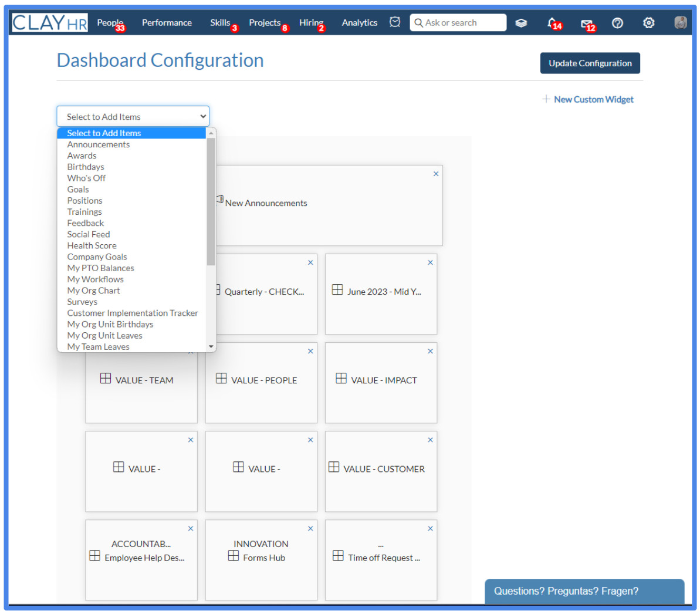Click the megaphone icon on New Announcements widget
Image resolution: width=700 pixels, height=614 pixels.
tap(219, 200)
